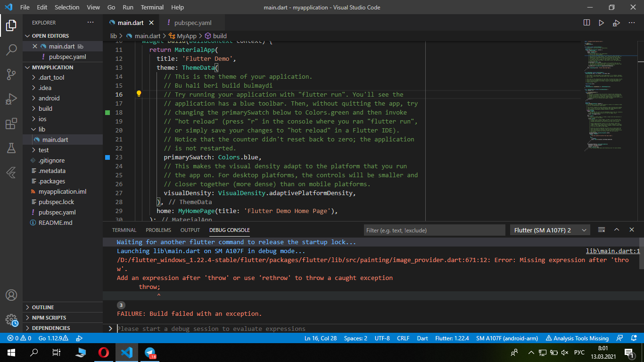Click the debug launch icon in status bar
The width and height of the screenshot is (644, 362).
pos(79,338)
